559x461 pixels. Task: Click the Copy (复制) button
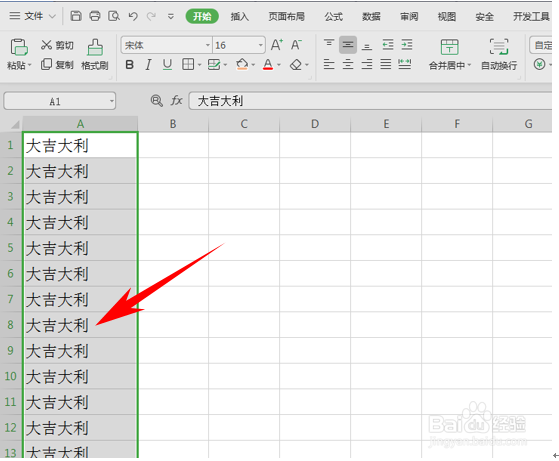[x=57, y=65]
